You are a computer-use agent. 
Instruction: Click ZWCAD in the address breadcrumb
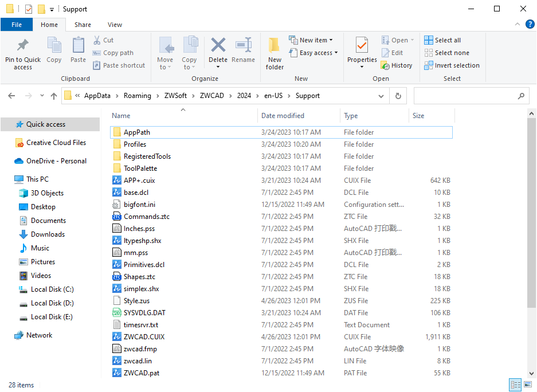click(x=211, y=96)
